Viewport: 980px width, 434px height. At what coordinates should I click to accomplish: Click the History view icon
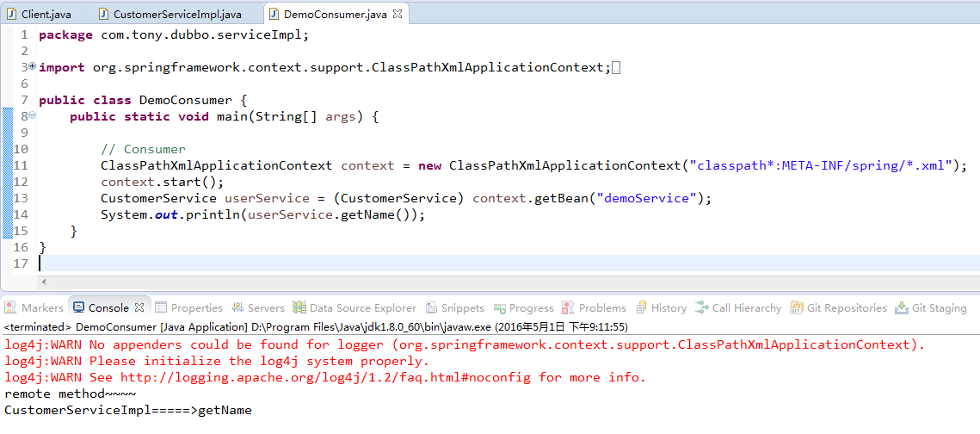tap(641, 307)
